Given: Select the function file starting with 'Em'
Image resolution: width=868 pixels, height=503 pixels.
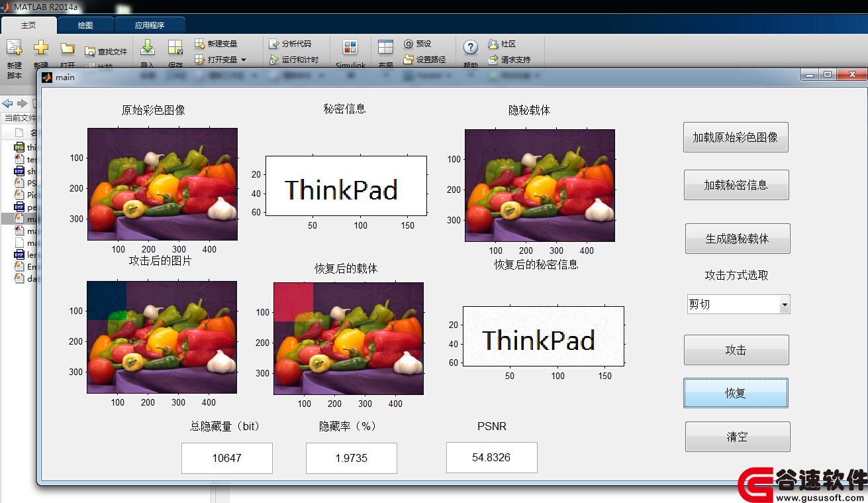Looking at the screenshot, I should pyautogui.click(x=25, y=266).
